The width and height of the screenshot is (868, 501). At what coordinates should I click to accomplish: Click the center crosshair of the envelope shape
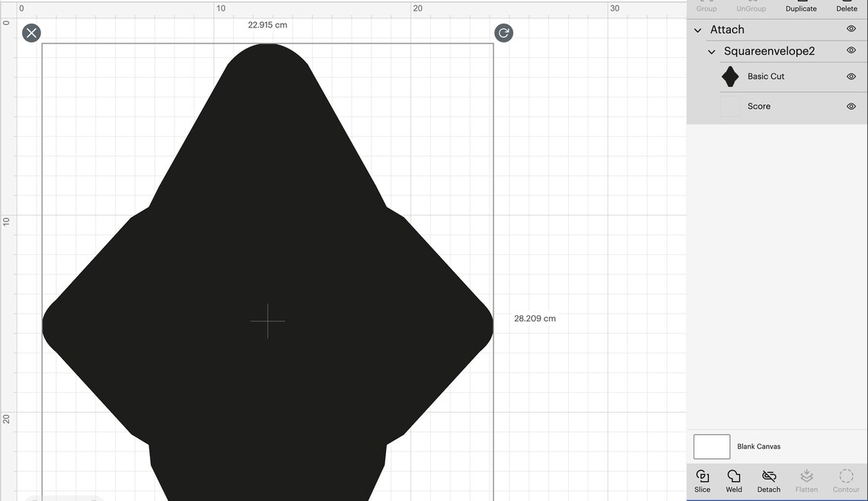coord(267,322)
